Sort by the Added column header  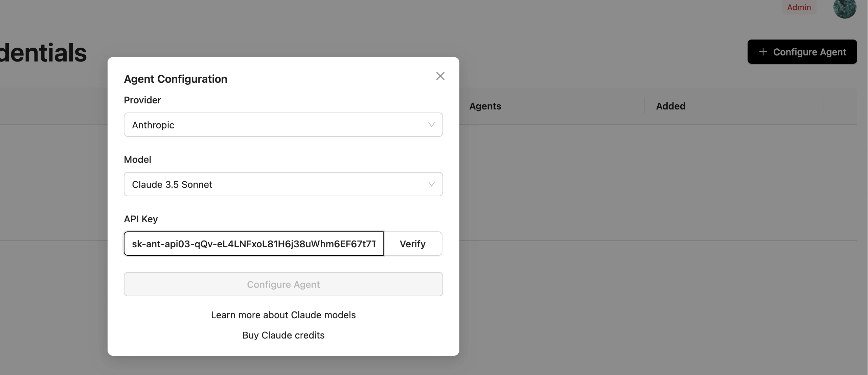pos(670,106)
